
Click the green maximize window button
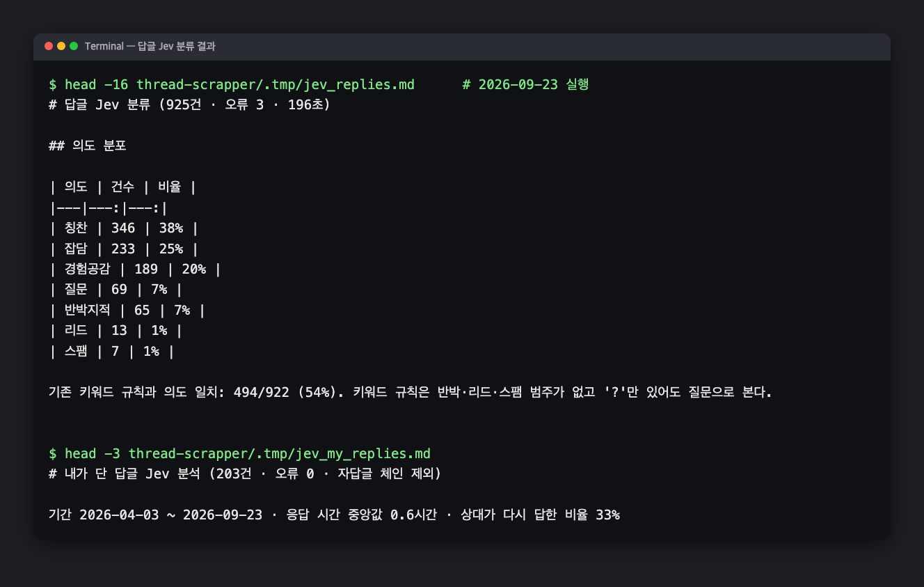pyautogui.click(x=74, y=46)
